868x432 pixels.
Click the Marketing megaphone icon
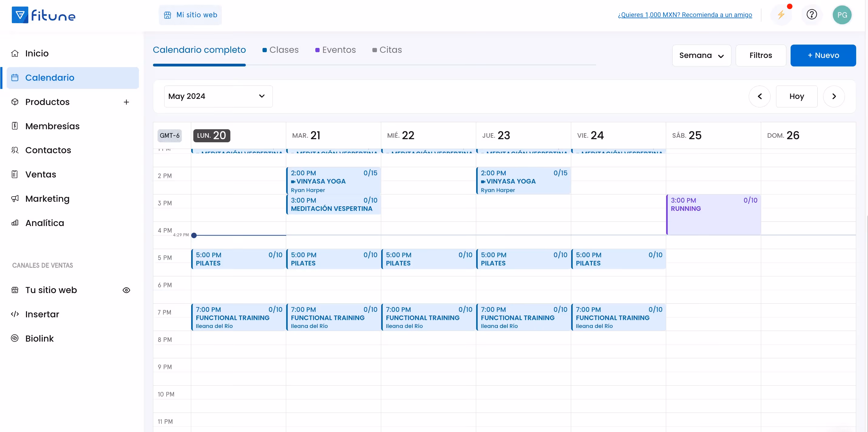tap(15, 199)
